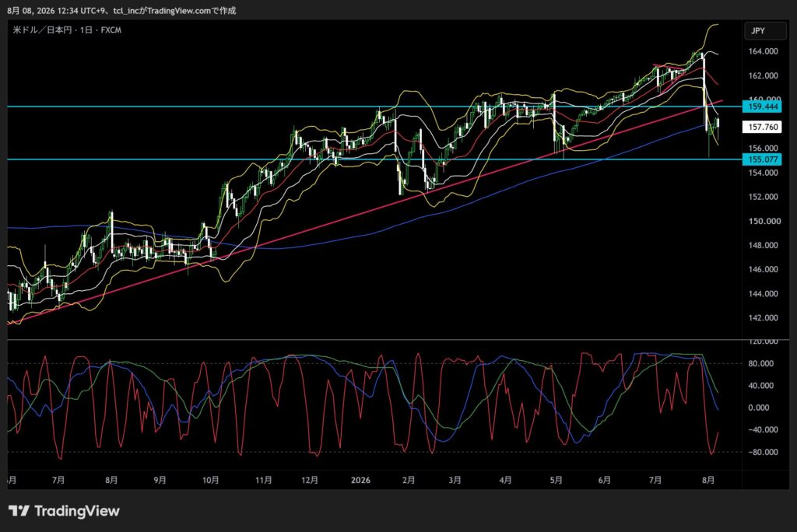Click the 0.000 oscillator scale label
Viewport: 797px width, 532px height.
pos(758,408)
